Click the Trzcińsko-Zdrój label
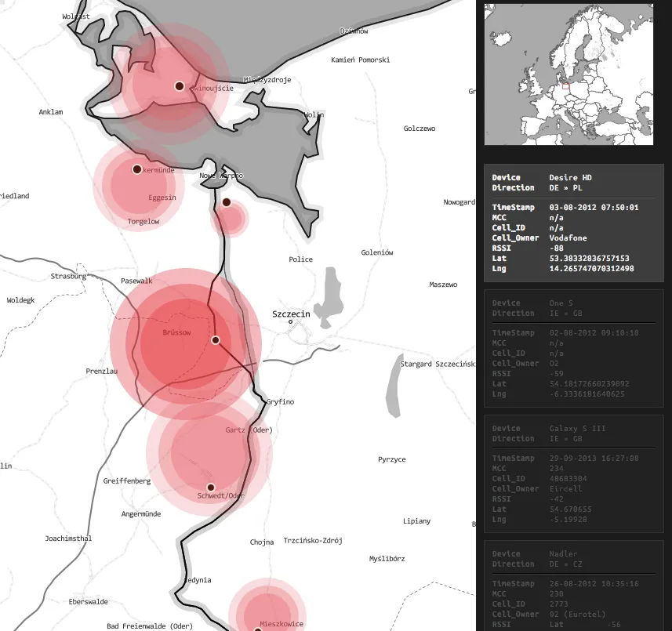 click(313, 541)
